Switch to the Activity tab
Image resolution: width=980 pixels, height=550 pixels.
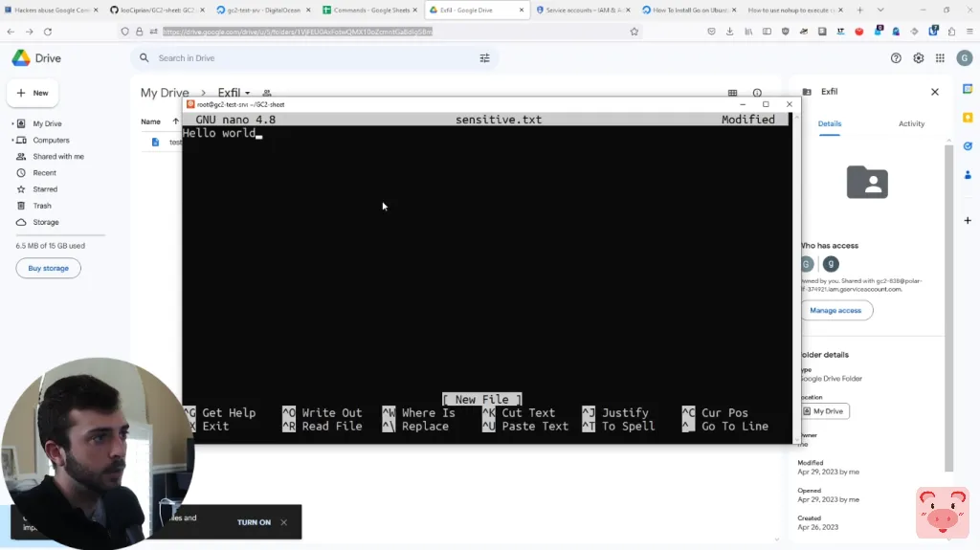pyautogui.click(x=911, y=123)
